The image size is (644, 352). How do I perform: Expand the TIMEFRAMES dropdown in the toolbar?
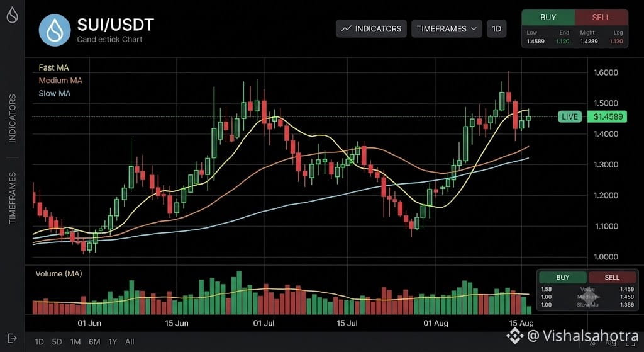coord(447,29)
